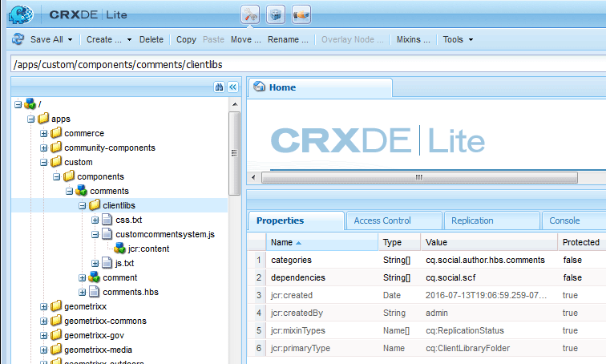Screen dimensions: 606x364
Task: Open the binoculars search icon in the tree panel
Action: pos(219,87)
